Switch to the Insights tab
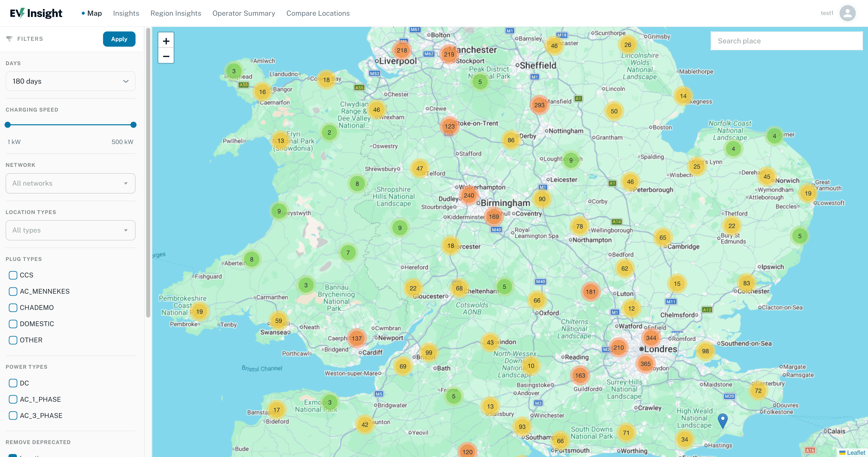 (x=126, y=13)
